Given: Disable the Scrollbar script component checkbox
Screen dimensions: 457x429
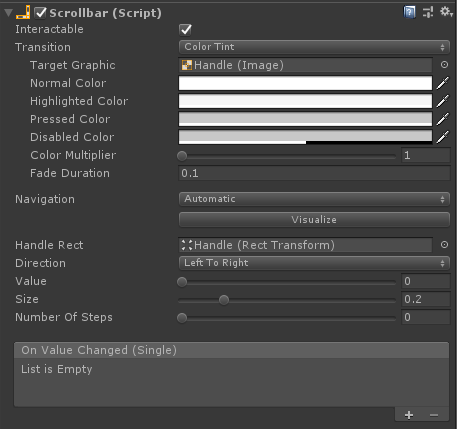Looking at the screenshot, I should (40, 13).
